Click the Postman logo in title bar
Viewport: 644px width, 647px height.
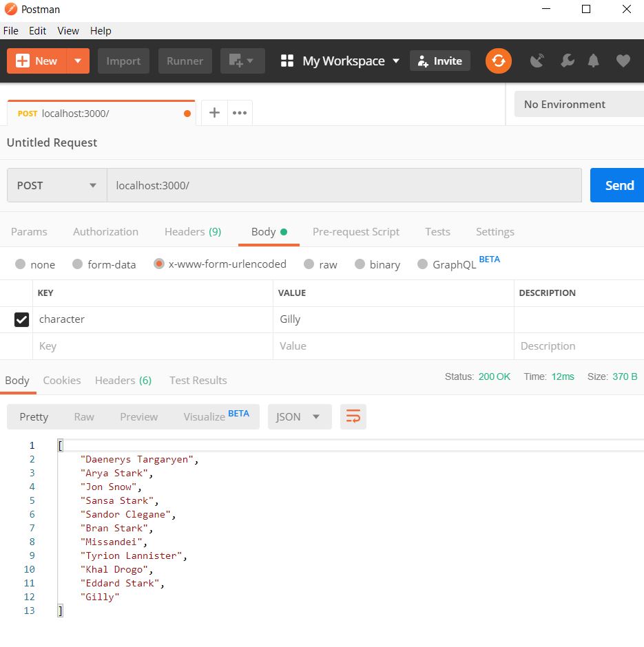click(x=11, y=9)
